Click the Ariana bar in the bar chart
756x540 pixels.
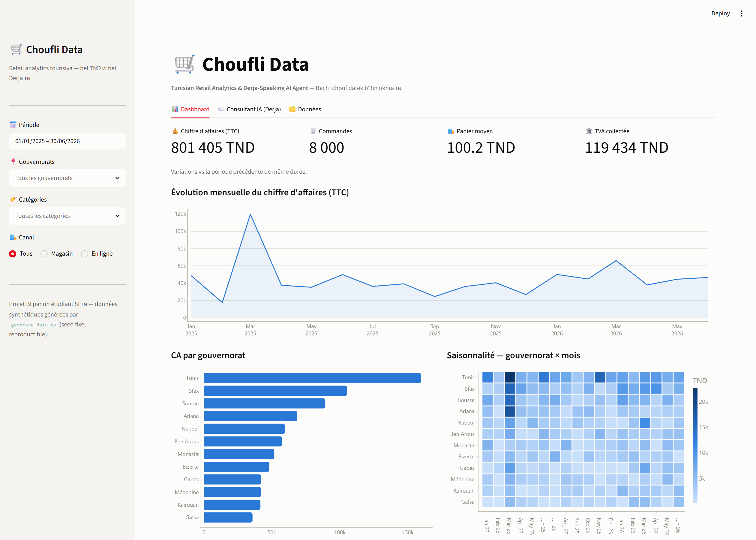point(250,416)
